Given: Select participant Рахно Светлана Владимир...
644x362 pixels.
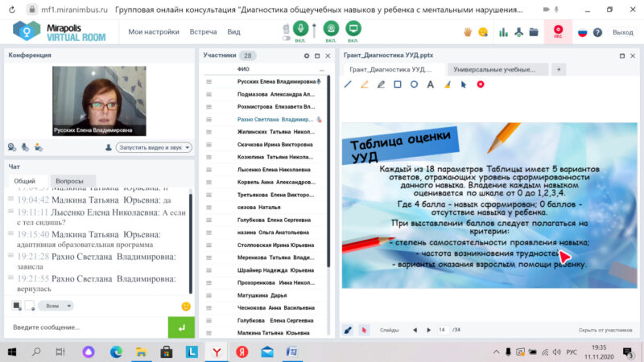Looking at the screenshot, I should (x=275, y=119).
